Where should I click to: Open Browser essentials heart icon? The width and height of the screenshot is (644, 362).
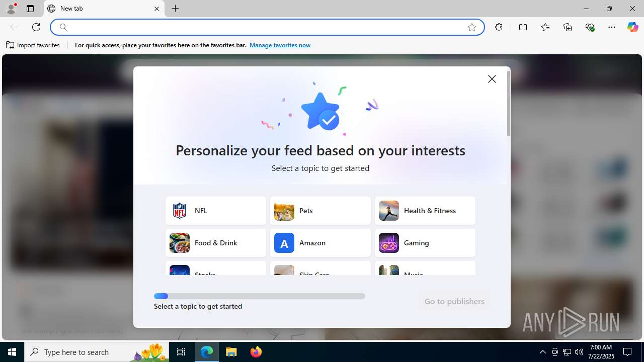[x=590, y=27]
